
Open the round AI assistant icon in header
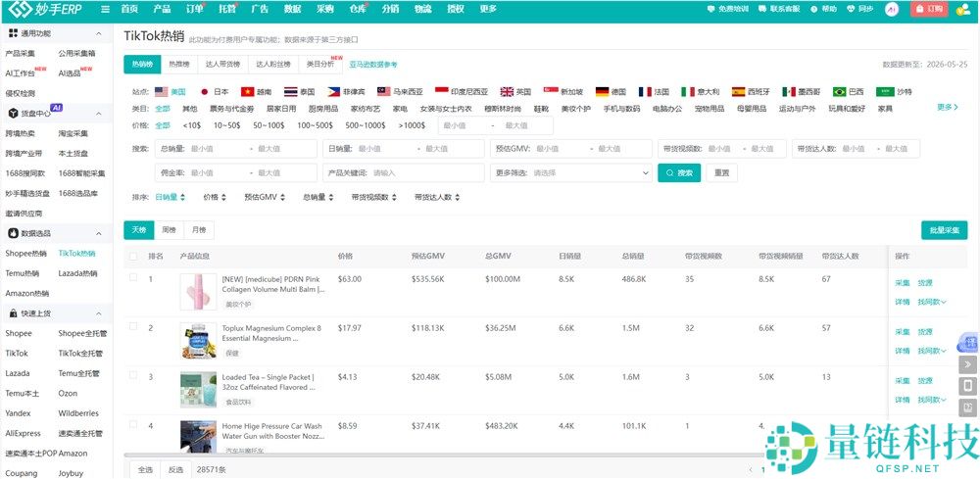pyautogui.click(x=892, y=10)
